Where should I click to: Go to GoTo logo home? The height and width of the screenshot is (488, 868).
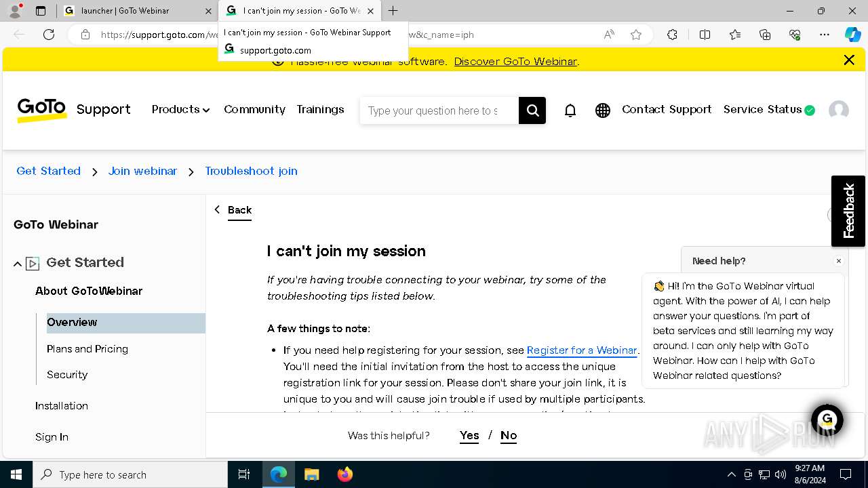click(x=42, y=110)
